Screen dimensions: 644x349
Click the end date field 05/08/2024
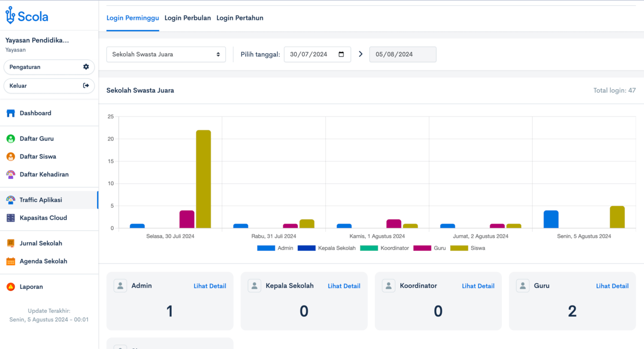click(x=402, y=54)
